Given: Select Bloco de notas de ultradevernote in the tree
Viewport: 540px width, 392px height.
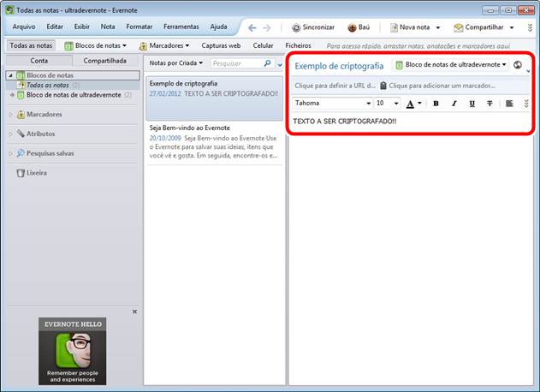Looking at the screenshot, I should pyautogui.click(x=74, y=95).
